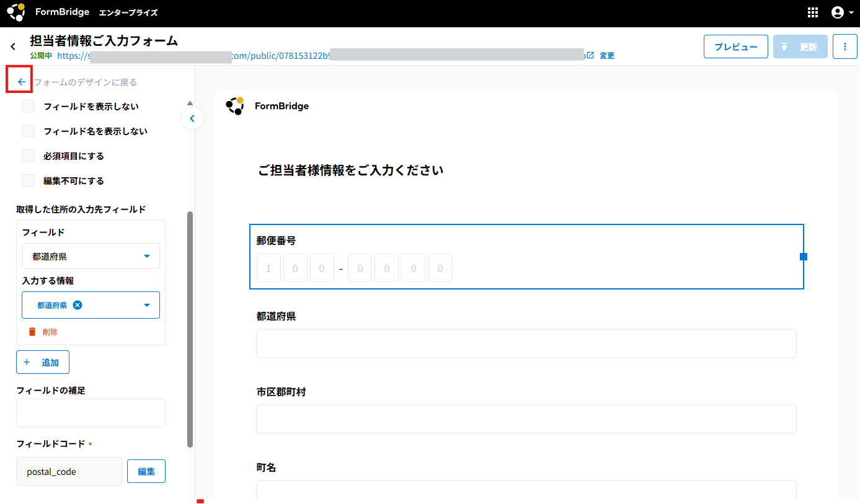Image resolution: width=860 pixels, height=504 pixels.
Task: Click the resize handle on 郵便番号 field
Action: tap(804, 257)
